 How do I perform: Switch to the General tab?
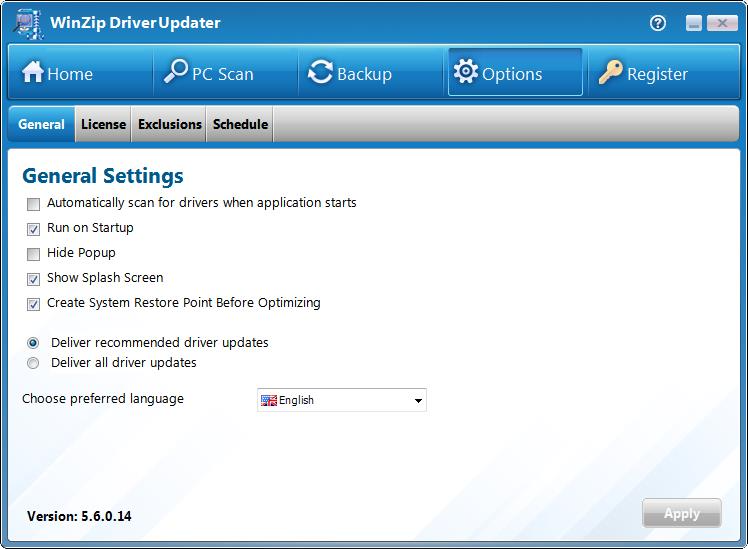[42, 124]
